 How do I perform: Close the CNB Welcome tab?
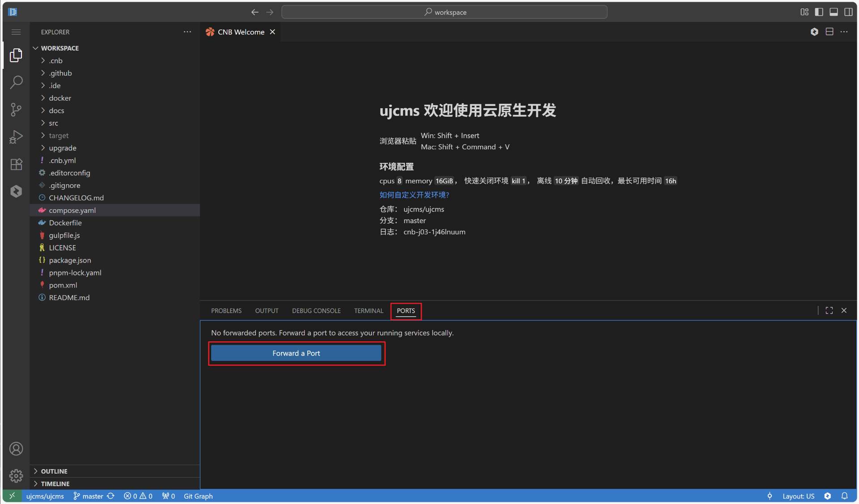272,32
